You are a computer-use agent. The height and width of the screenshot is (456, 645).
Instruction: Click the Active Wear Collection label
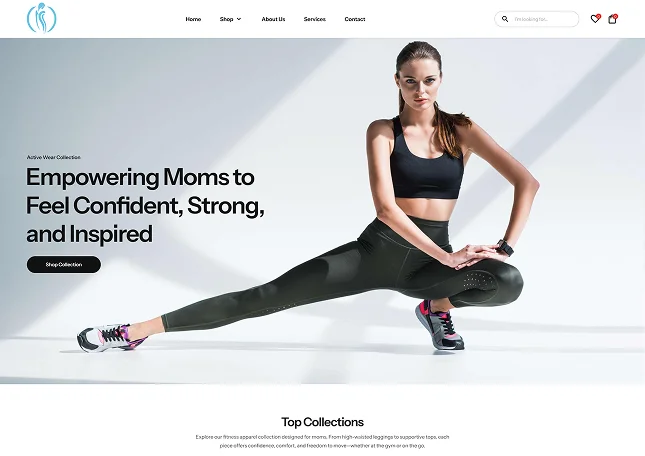coord(53,157)
